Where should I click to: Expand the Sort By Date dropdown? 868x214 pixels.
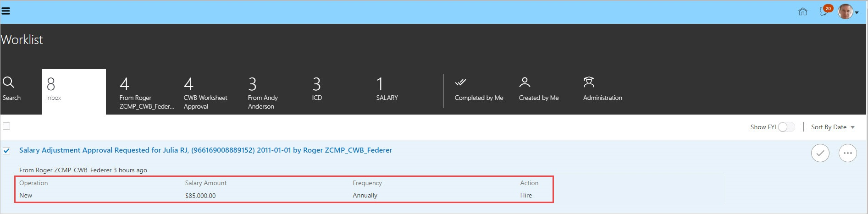[x=833, y=127]
